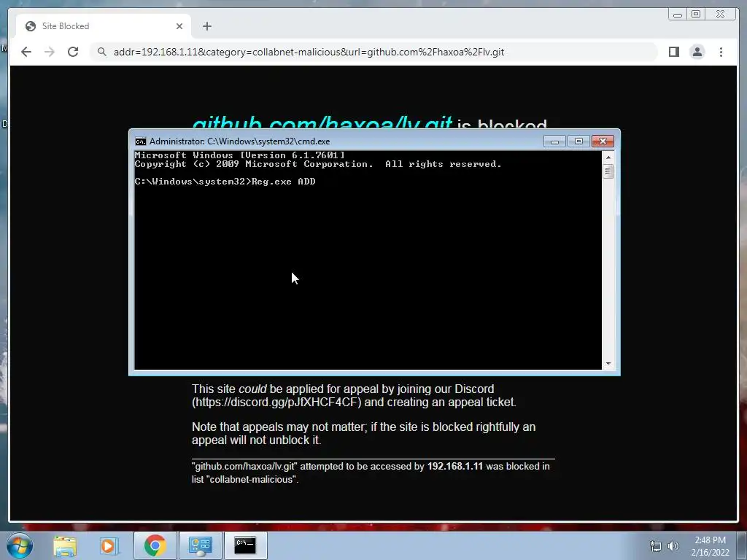Click the address bar search icon
This screenshot has width=747, height=560.
(102, 52)
